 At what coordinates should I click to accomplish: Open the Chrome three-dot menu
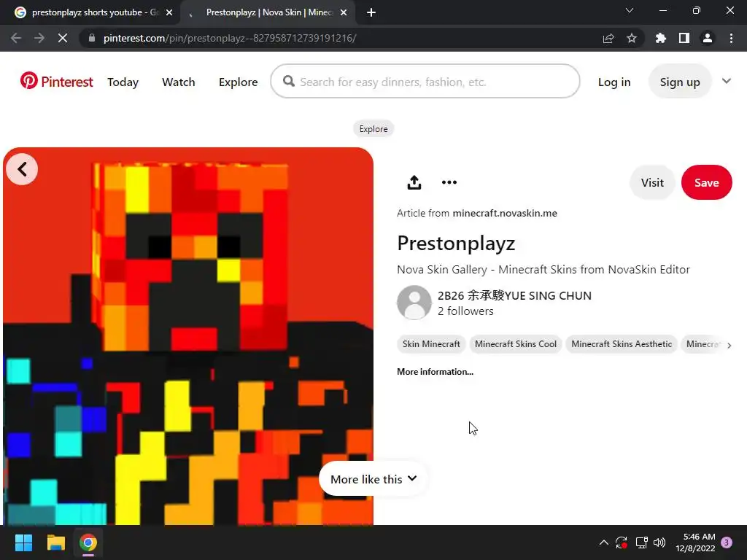[x=731, y=38]
